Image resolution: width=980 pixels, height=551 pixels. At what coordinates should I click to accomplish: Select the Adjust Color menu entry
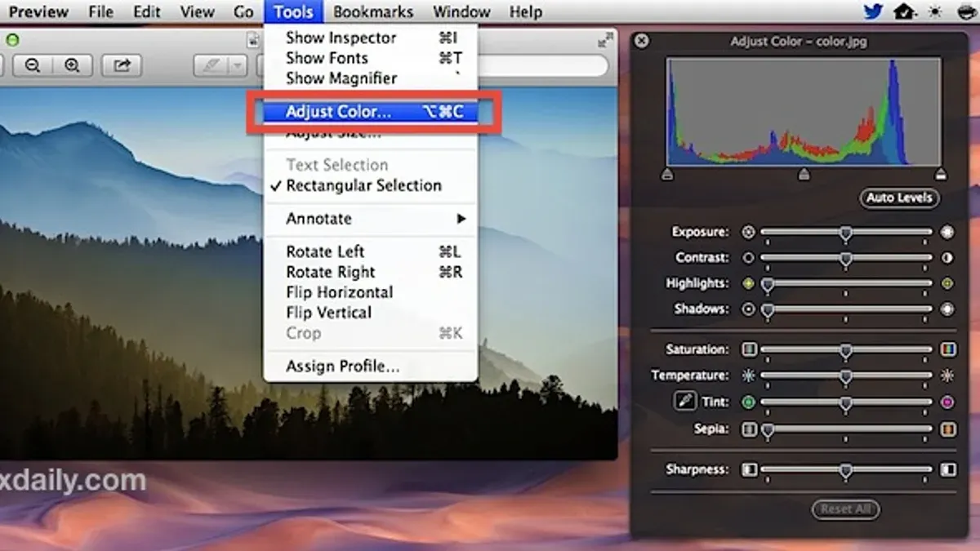pyautogui.click(x=371, y=112)
